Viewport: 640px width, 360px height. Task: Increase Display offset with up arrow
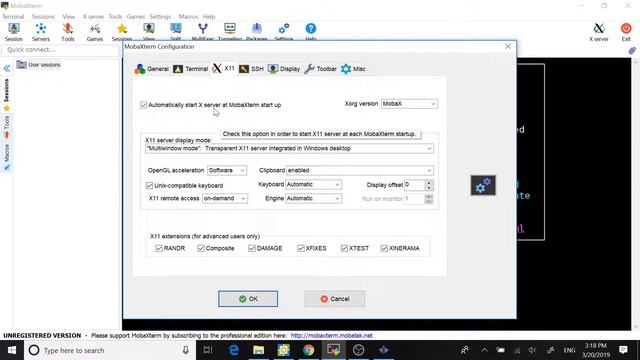tap(429, 182)
